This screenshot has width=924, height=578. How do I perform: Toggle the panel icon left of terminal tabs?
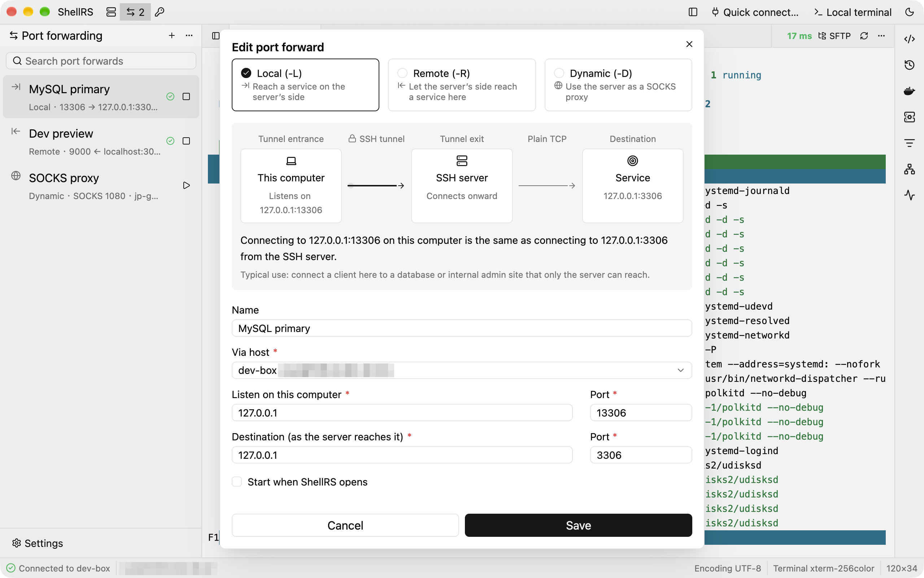[x=215, y=36]
